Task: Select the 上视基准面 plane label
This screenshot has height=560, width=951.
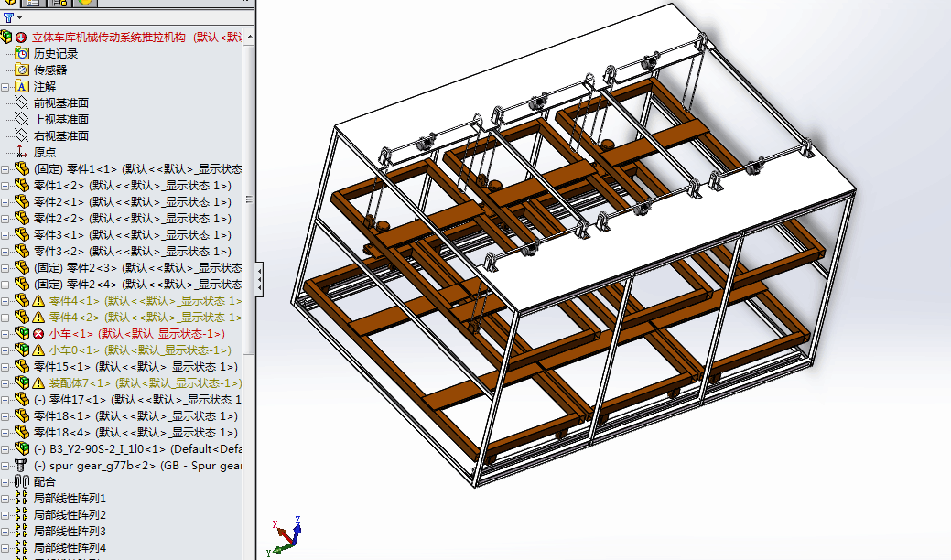Action: tap(61, 119)
